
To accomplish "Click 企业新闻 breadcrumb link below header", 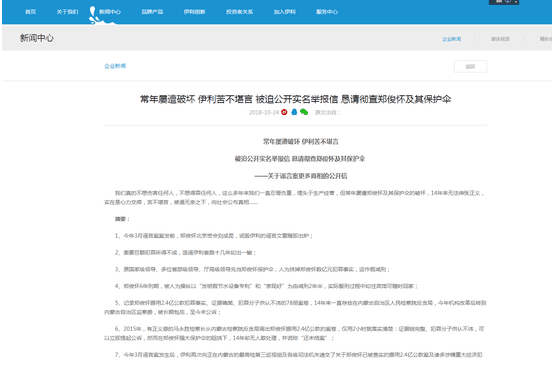I will 115,66.
